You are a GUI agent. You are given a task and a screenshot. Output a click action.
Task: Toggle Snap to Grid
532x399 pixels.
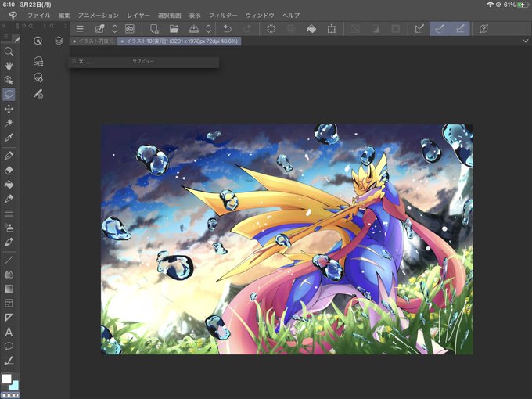tap(460, 29)
